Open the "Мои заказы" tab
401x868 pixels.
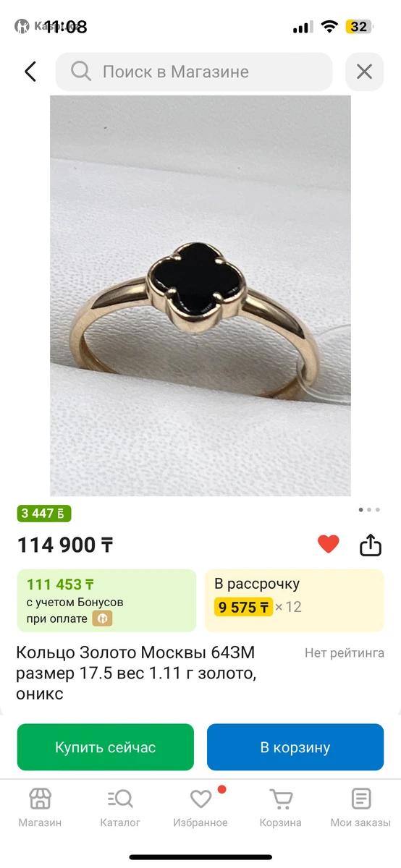(360, 808)
